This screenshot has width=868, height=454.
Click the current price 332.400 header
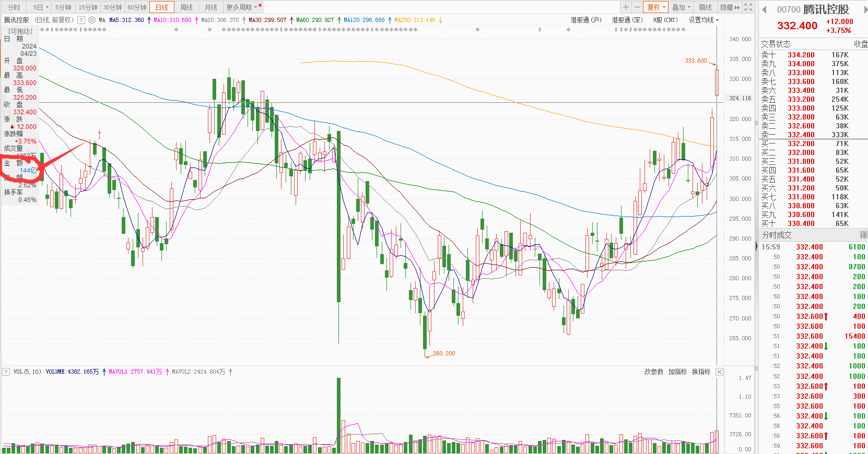(797, 26)
